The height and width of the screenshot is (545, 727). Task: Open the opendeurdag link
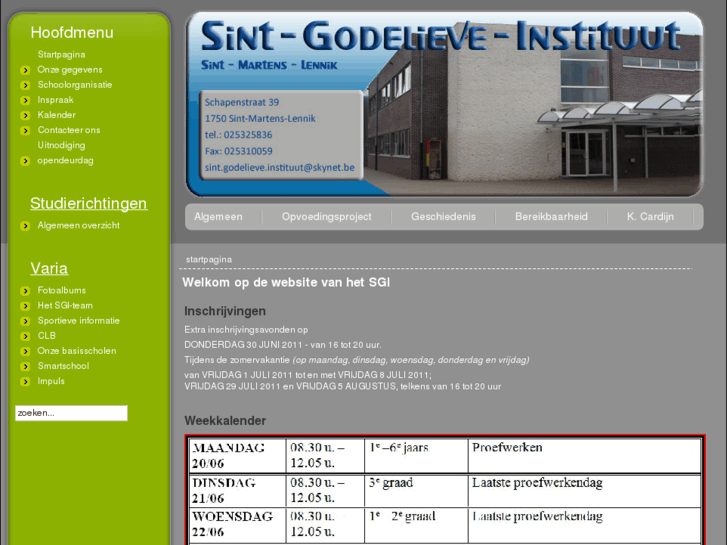coord(65,160)
